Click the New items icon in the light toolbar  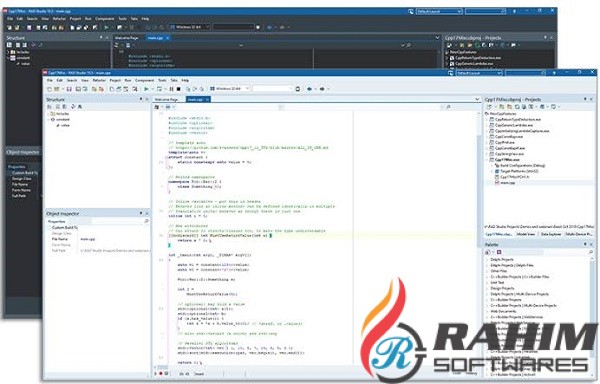click(49, 89)
